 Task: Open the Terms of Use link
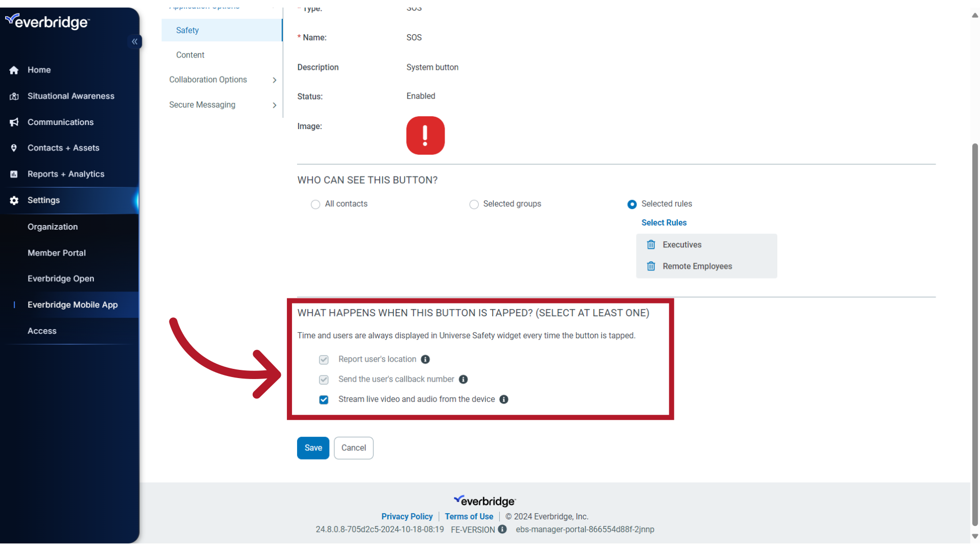tap(469, 516)
